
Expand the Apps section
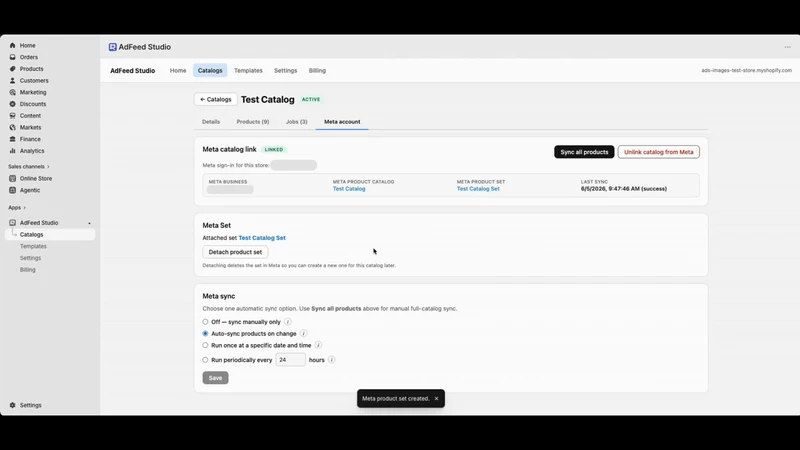[x=17, y=208]
